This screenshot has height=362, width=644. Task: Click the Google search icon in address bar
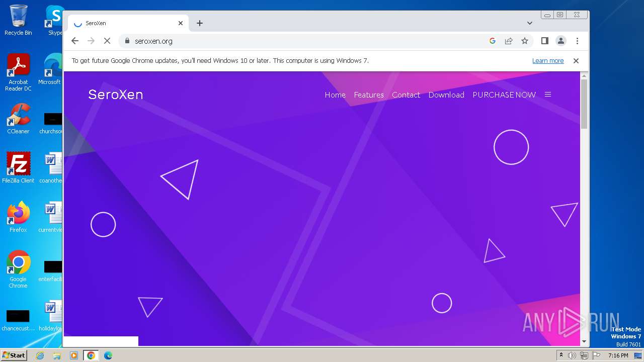click(x=493, y=41)
